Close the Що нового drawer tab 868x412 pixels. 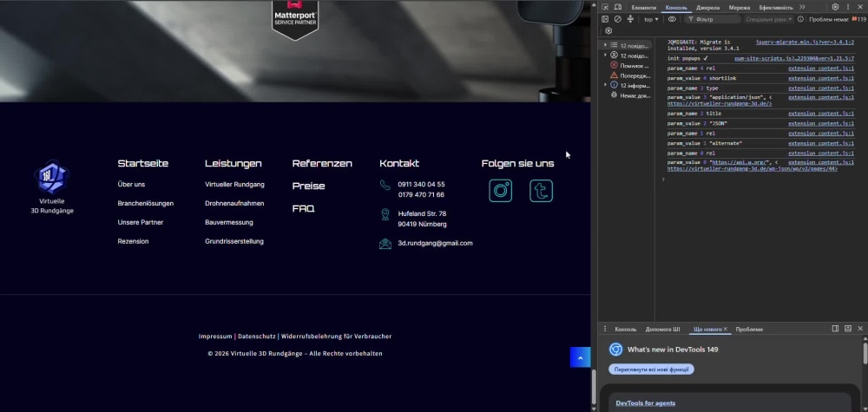(725, 329)
